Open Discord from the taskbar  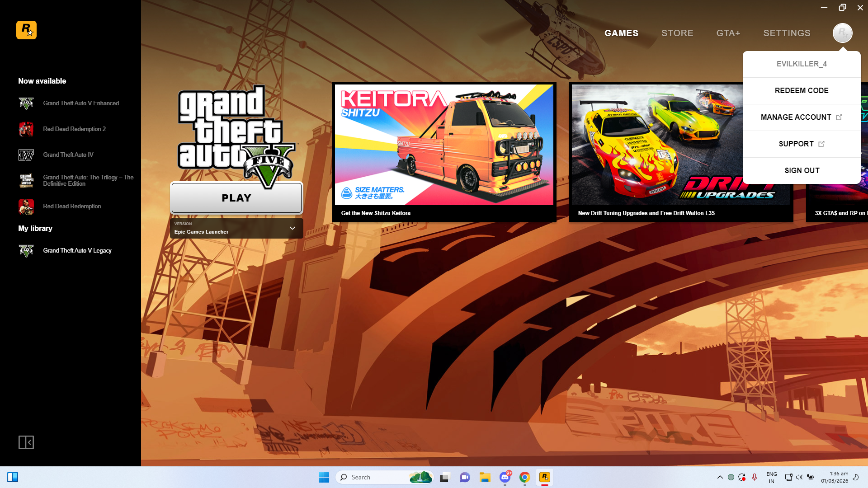click(x=505, y=477)
